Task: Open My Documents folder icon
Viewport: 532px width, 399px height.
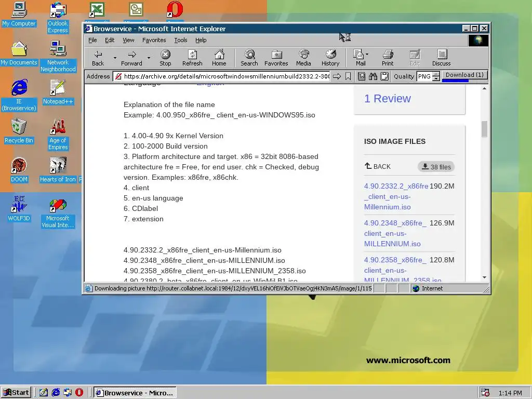Action: (19, 54)
